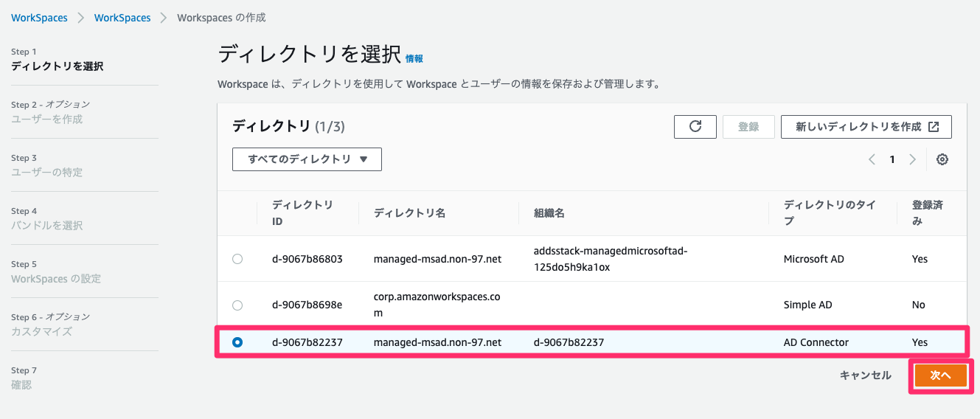Click the ディレクトリ名 column header

pos(409,212)
